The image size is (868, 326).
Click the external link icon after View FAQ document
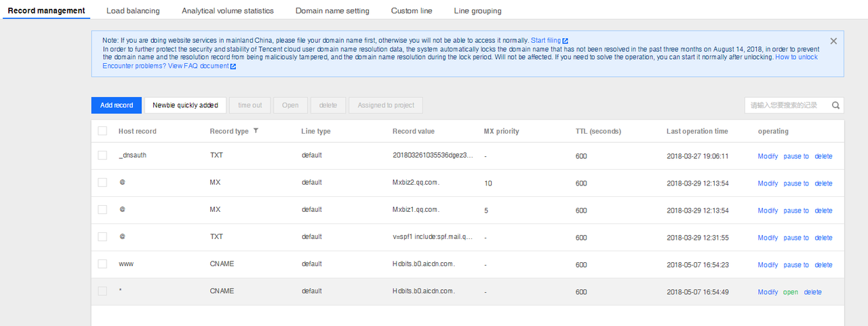pos(233,67)
